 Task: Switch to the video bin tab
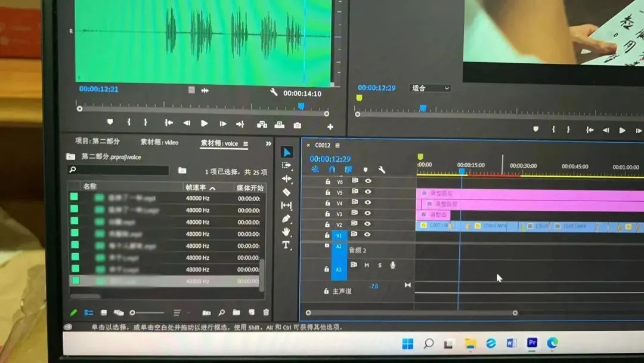[159, 143]
